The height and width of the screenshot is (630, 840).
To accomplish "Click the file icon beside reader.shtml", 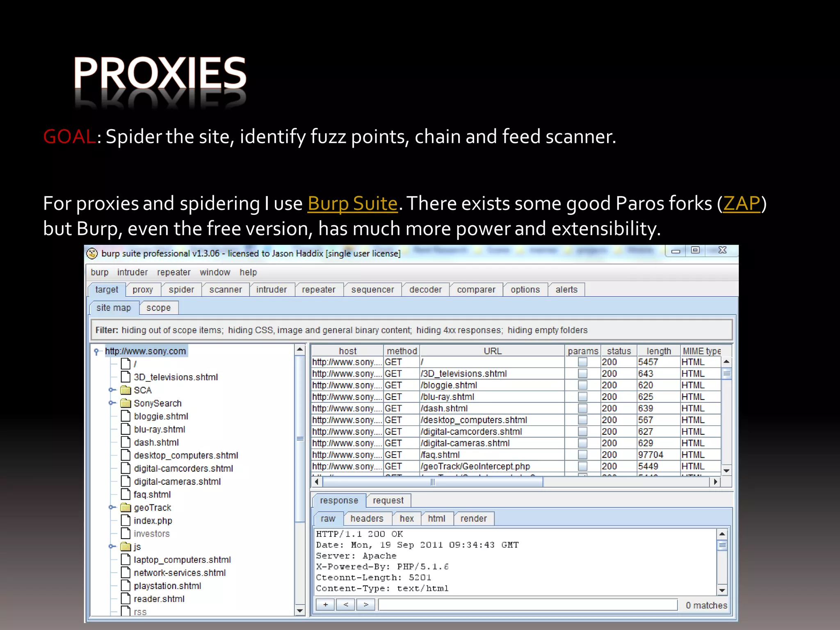I will (126, 599).
